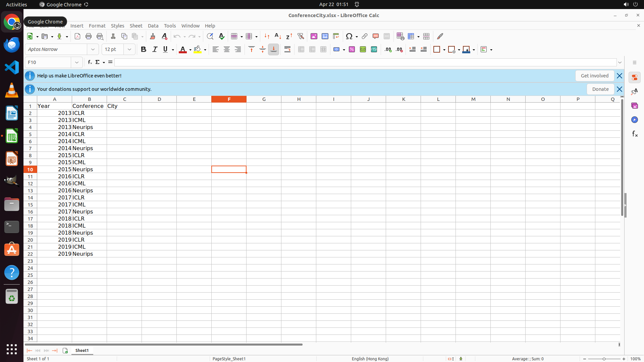Screen dimensions: 644x362
Task: Click the Get involved button
Action: point(594,76)
